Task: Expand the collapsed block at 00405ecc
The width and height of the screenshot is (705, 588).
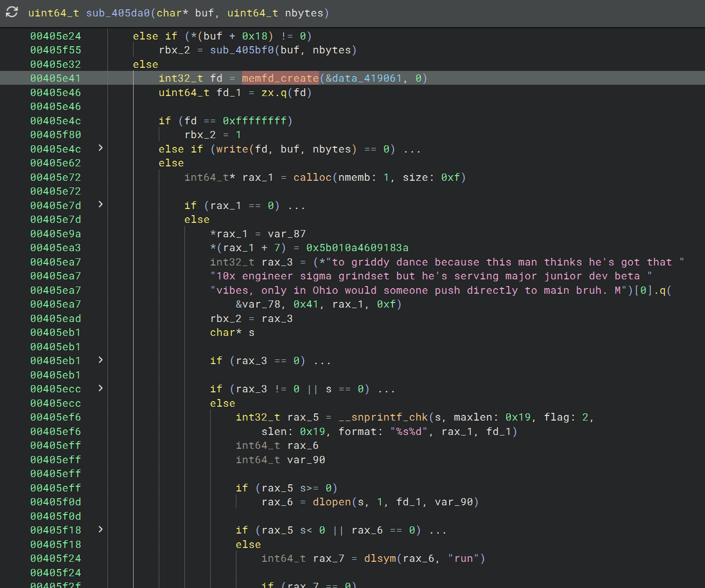Action: pyautogui.click(x=100, y=388)
